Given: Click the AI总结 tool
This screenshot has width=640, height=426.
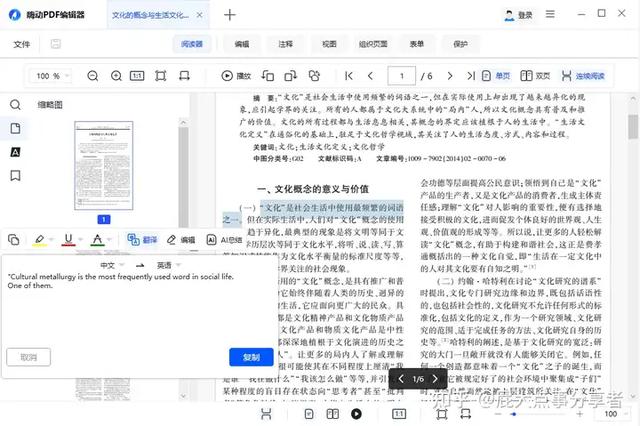Looking at the screenshot, I should coord(224,240).
